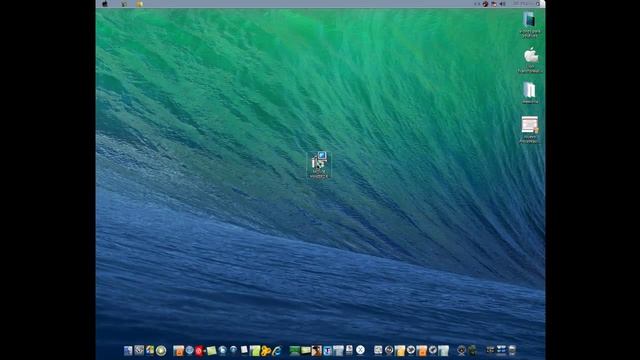Open the portrait photo icon in dock
This screenshot has width=640, height=360.
click(316, 350)
